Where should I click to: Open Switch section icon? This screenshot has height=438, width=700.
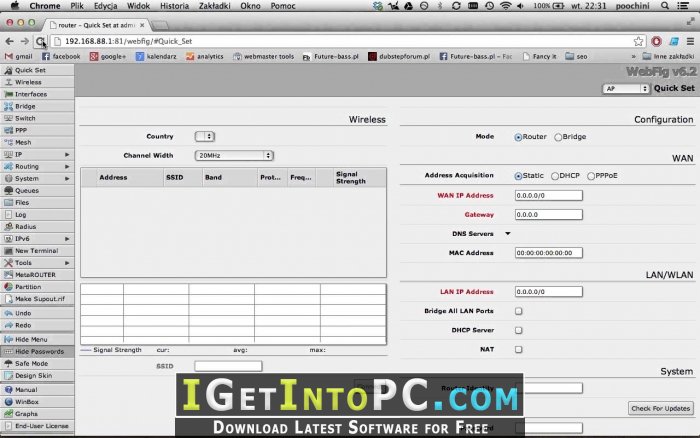(x=8, y=118)
